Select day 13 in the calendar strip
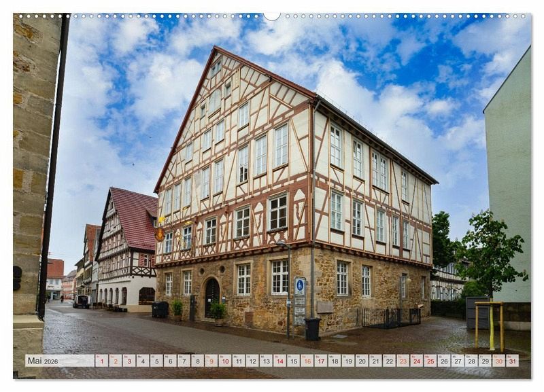The image size is (544, 392). click(266, 361)
